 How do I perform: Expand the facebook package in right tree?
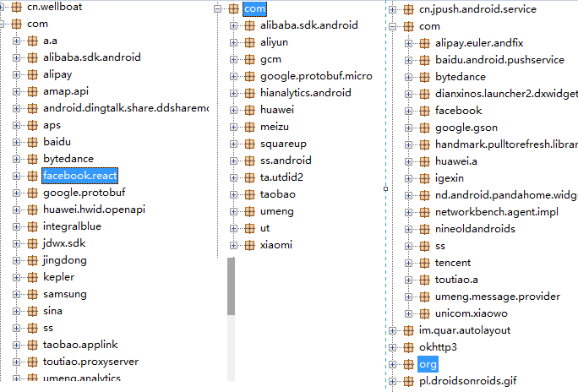[408, 111]
